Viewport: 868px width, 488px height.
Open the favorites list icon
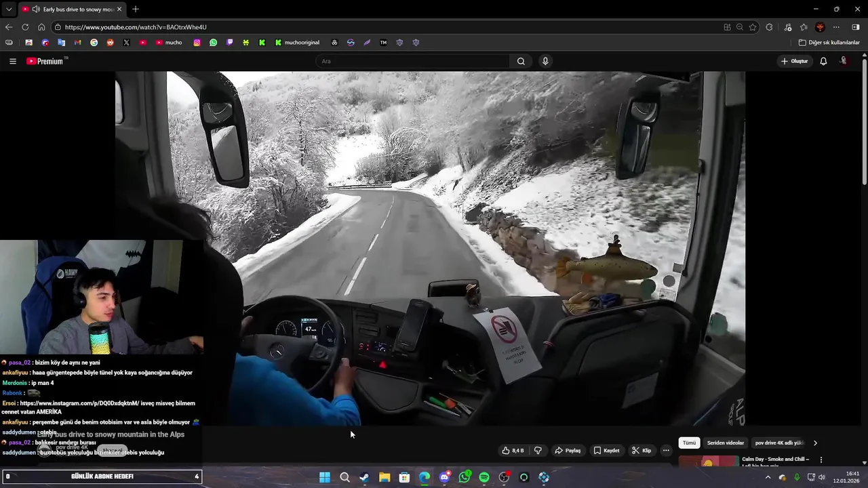click(x=804, y=27)
